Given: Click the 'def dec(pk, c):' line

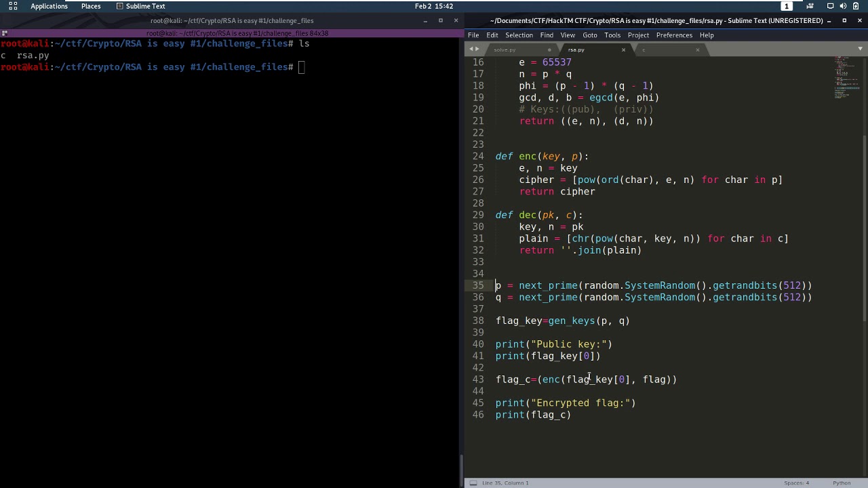Looking at the screenshot, I should click(539, 215).
